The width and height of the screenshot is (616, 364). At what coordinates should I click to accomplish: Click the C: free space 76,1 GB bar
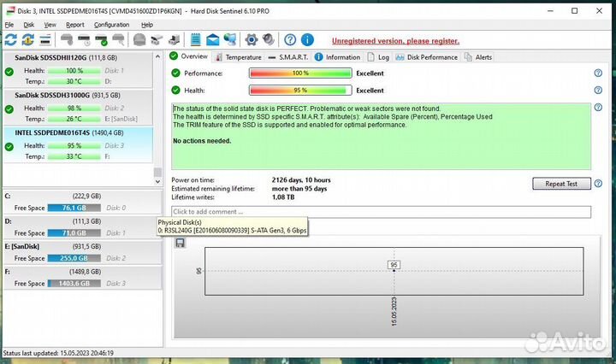tap(74, 208)
